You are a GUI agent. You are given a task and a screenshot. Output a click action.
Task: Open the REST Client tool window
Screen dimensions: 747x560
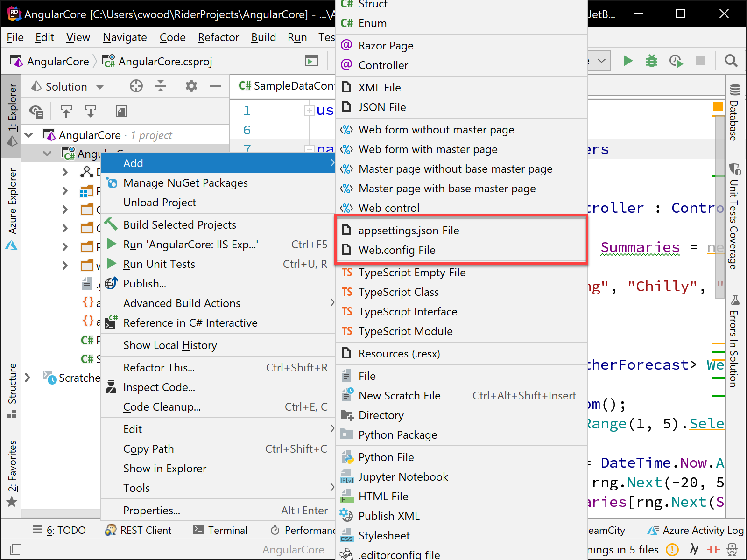pos(138,530)
